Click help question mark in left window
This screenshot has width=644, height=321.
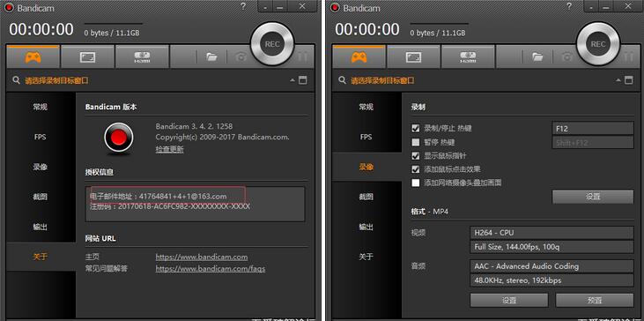click(x=243, y=6)
